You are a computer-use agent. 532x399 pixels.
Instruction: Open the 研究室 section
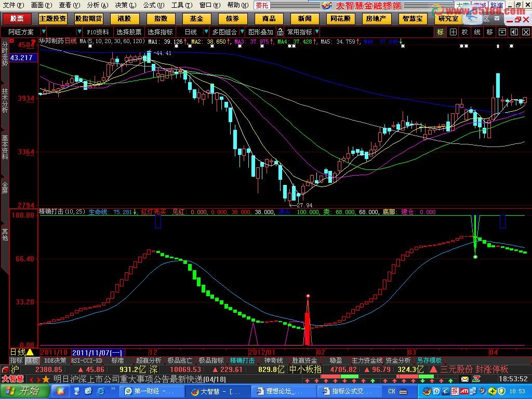click(448, 19)
